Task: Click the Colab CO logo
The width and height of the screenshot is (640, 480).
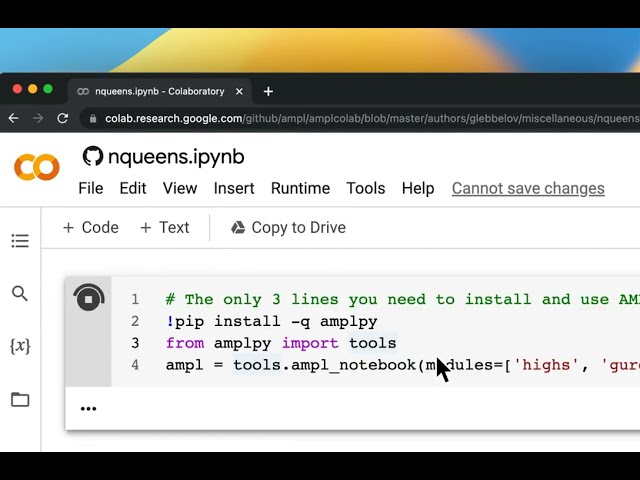Action: [x=37, y=167]
